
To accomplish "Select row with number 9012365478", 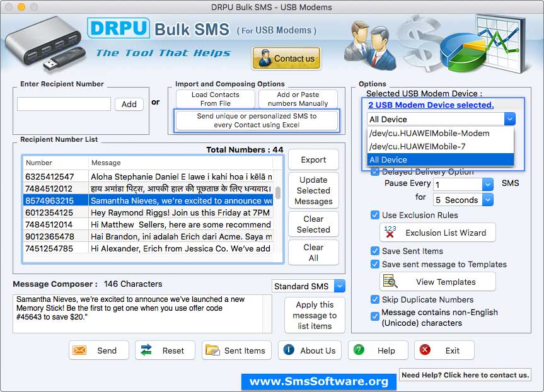I will [x=149, y=236].
